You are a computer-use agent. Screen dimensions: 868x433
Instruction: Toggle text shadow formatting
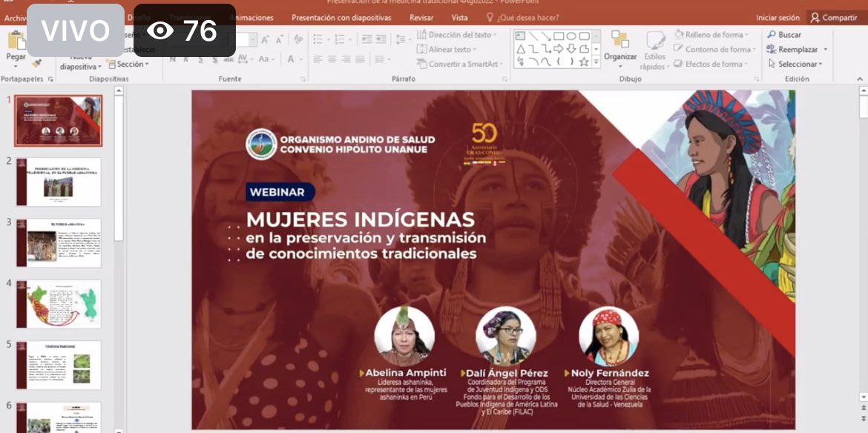215,59
